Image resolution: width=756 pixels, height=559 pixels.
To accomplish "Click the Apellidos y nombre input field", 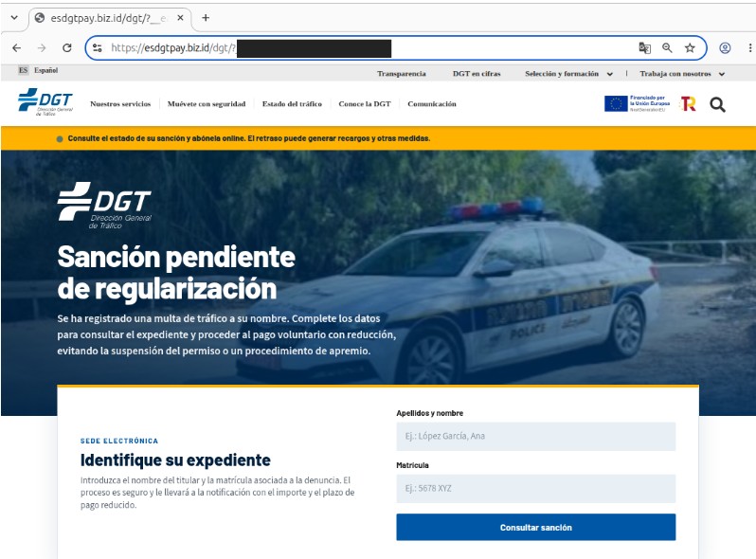I will pos(535,436).
